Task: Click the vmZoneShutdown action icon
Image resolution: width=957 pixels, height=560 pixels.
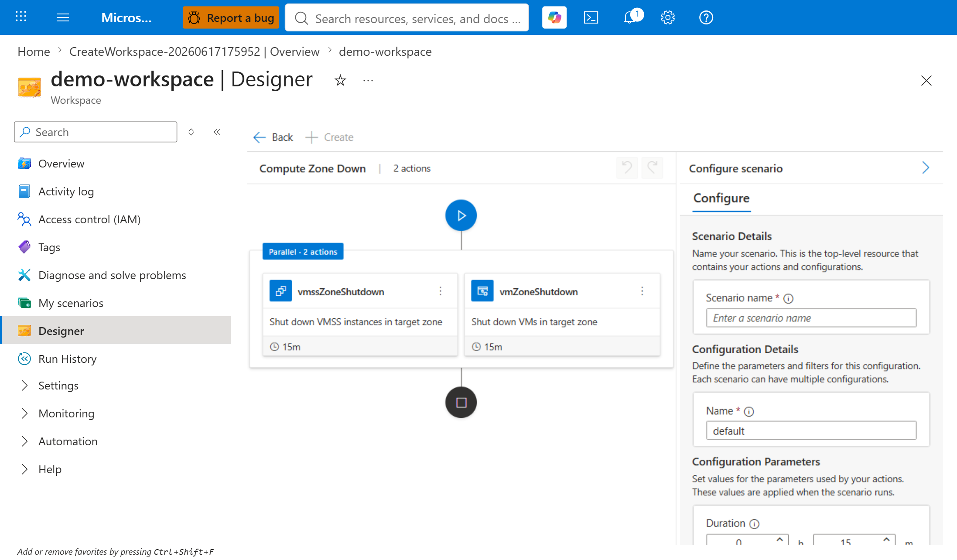Action: click(x=482, y=291)
